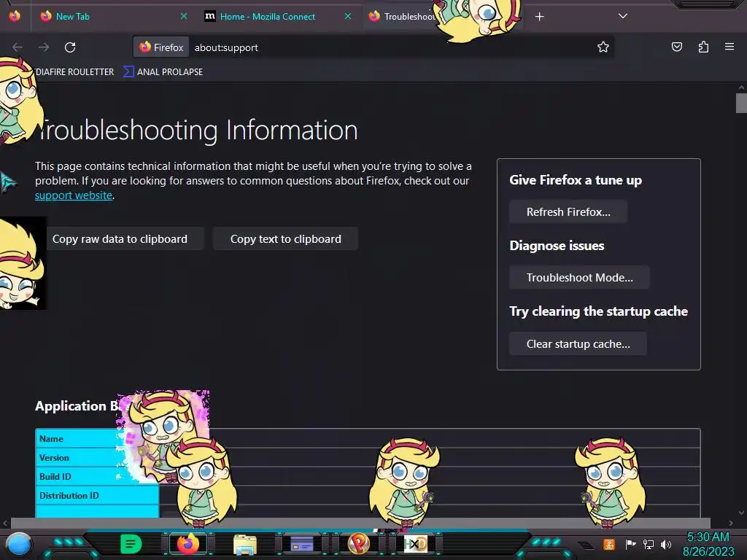
Task: Go back with the back arrow
Action: 18,47
